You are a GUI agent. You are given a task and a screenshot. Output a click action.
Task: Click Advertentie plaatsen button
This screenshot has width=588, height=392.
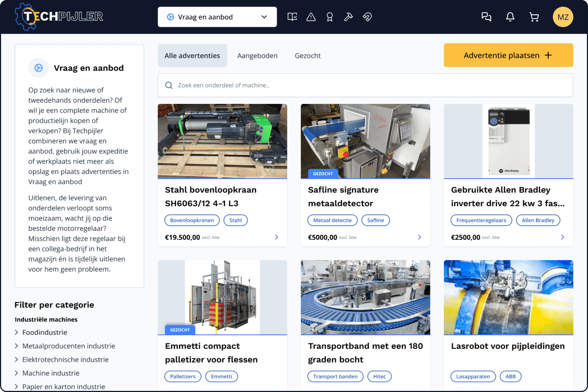(508, 55)
